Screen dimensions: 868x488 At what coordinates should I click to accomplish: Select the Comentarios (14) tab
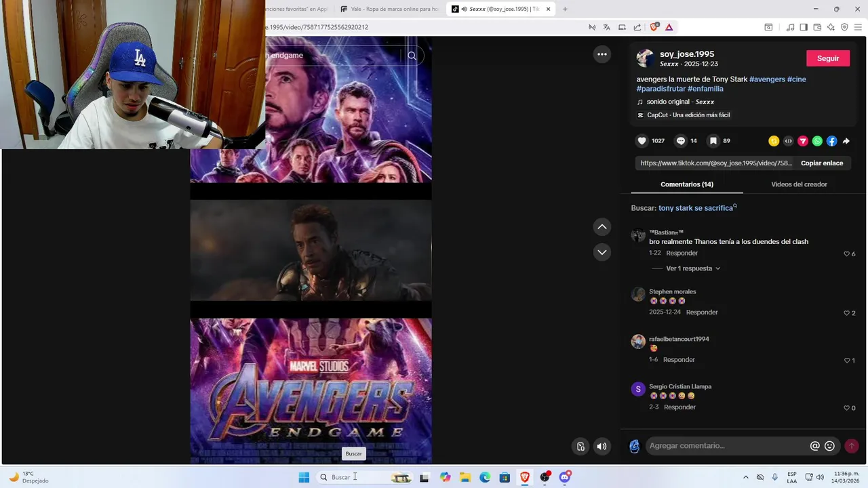pos(687,184)
